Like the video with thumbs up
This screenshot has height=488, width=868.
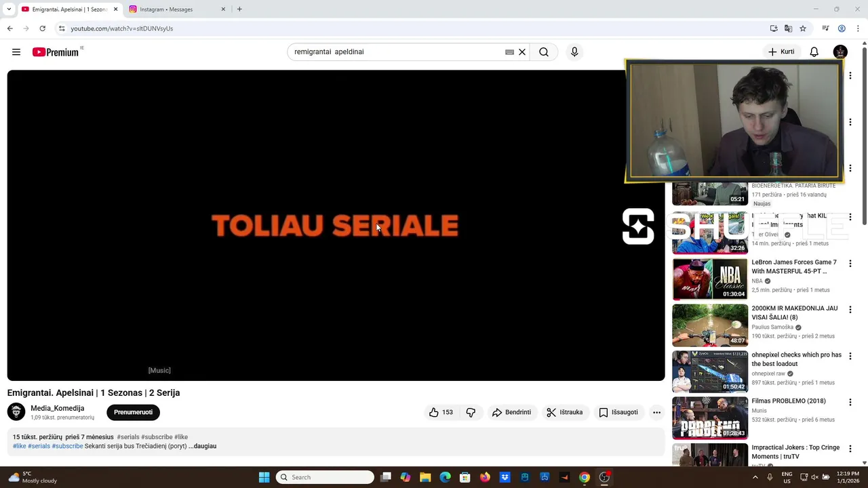(x=441, y=412)
